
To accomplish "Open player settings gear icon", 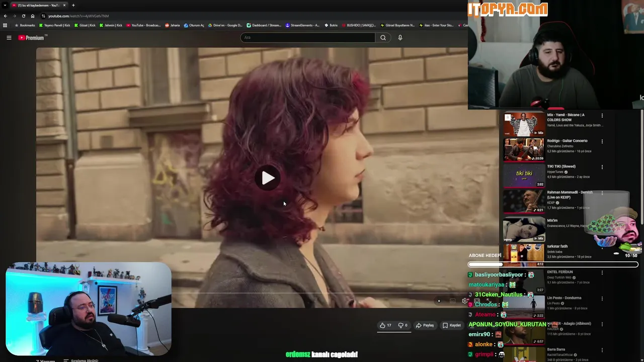I will [x=465, y=301].
